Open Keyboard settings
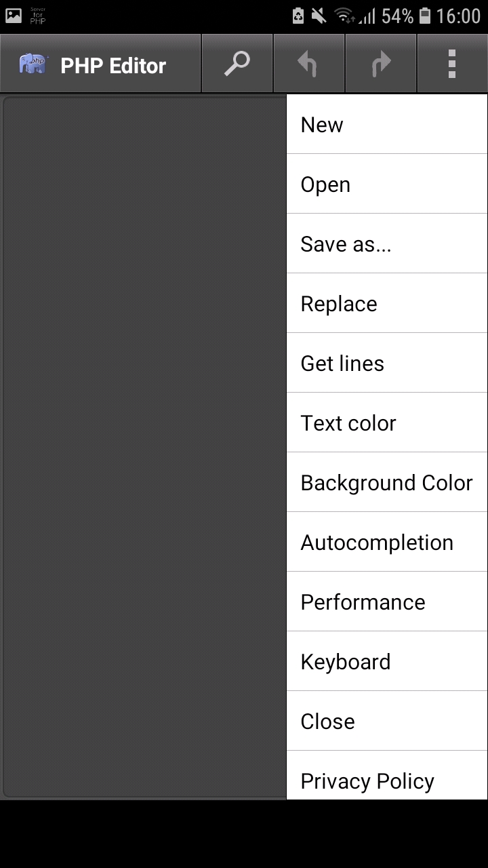 point(386,661)
